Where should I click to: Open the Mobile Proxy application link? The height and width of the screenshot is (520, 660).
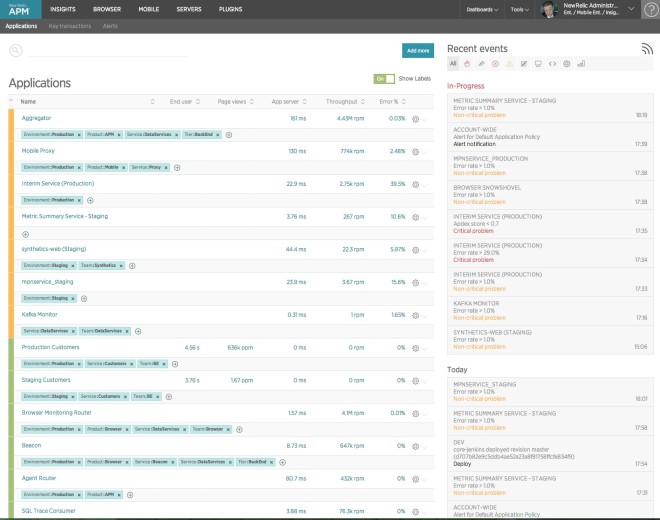[x=38, y=151]
